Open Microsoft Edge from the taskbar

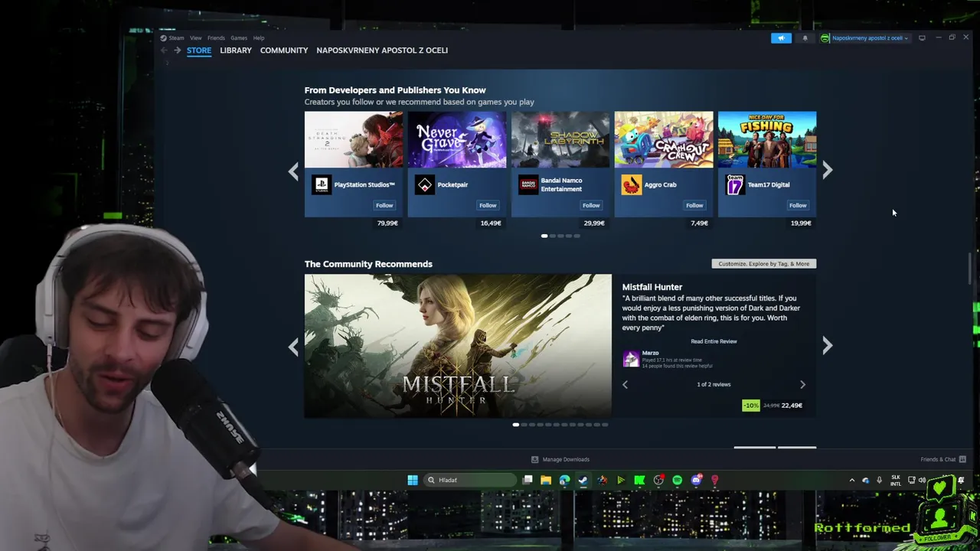click(x=564, y=480)
